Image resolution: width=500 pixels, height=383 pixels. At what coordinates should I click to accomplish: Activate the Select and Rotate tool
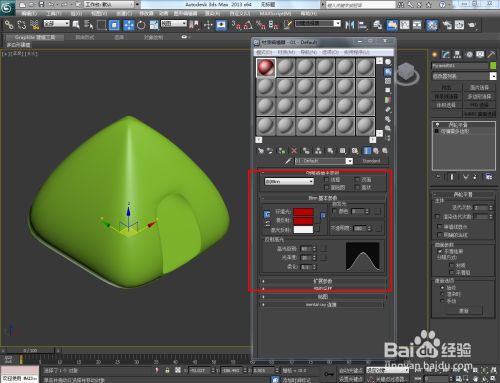coord(141,25)
